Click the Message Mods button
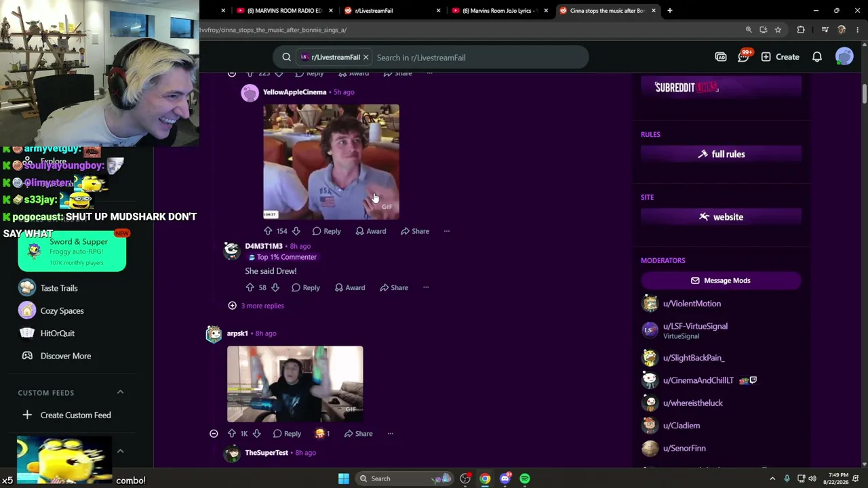Screen dimensions: 868x488 coord(722,281)
